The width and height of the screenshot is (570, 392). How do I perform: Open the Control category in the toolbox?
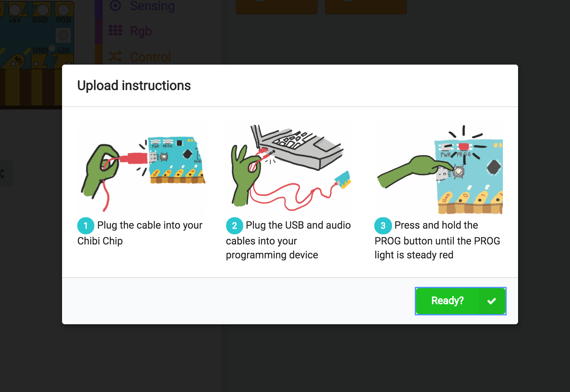(150, 56)
